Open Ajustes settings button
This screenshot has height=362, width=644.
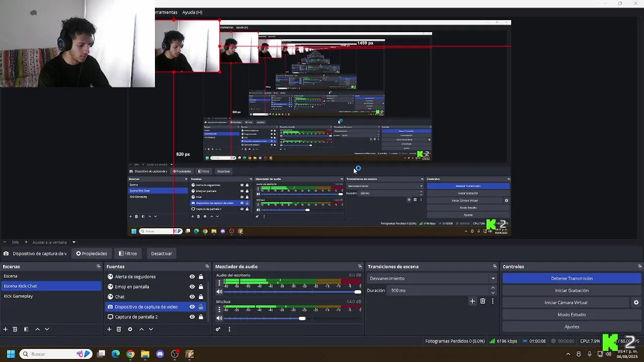pyautogui.click(x=572, y=327)
